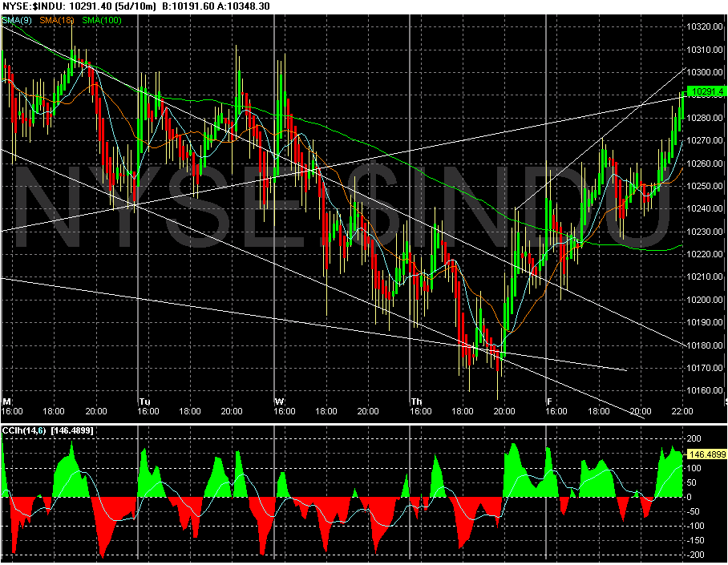The image size is (728, 565).
Task: Click the 10220.00 price axis label
Action: click(x=705, y=254)
